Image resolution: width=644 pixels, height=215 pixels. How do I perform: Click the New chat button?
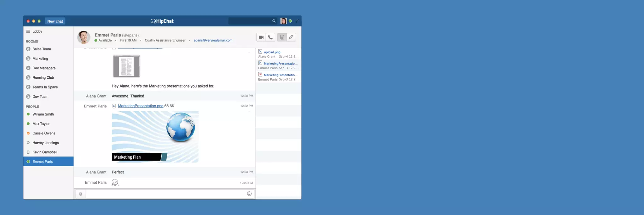55,21
